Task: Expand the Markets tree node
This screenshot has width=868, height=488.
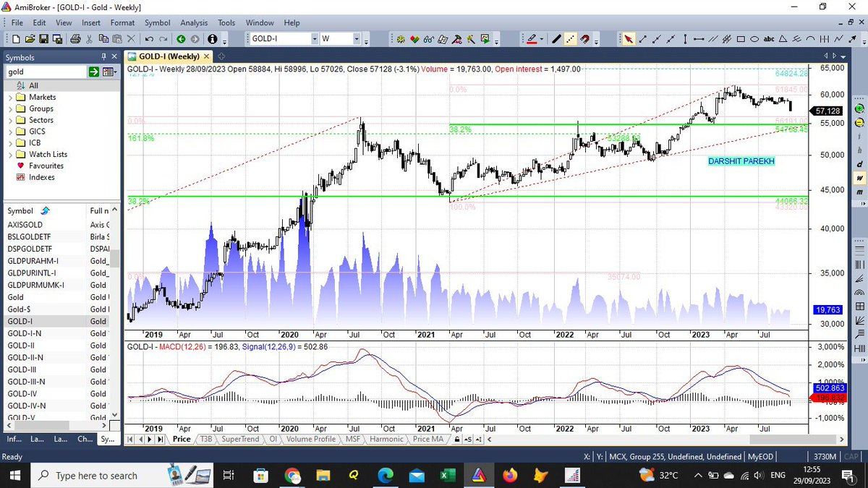Action: [10, 97]
